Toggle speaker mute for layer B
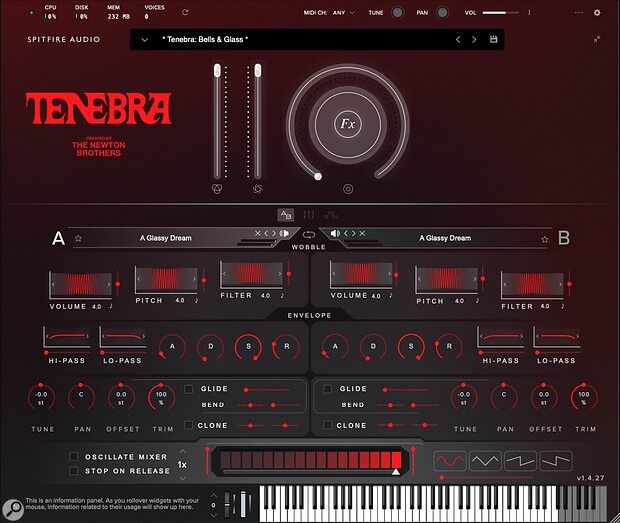Image resolution: width=620 pixels, height=523 pixels. tap(335, 234)
